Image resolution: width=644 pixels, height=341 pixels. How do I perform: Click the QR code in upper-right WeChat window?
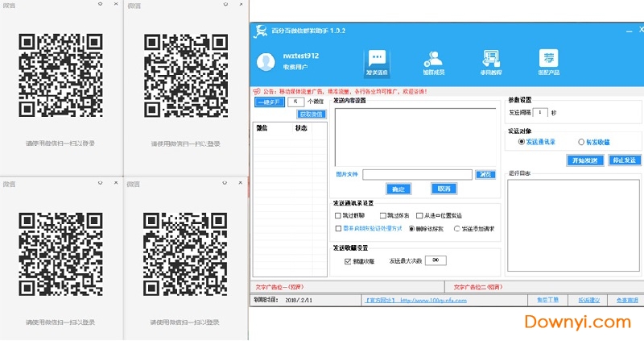tap(186, 76)
